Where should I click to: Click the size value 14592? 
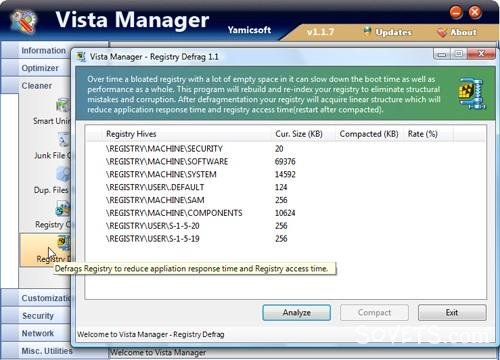click(x=285, y=174)
